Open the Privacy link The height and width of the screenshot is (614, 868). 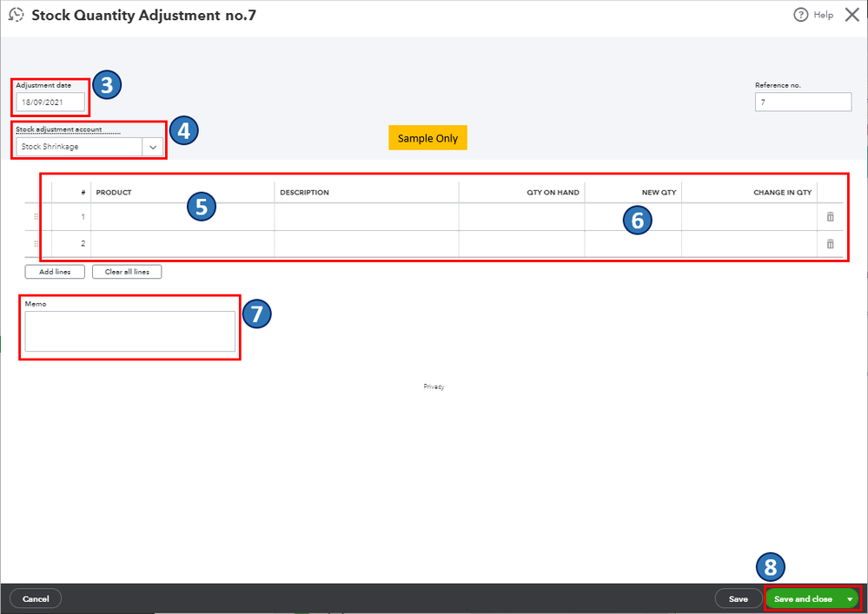(x=434, y=386)
